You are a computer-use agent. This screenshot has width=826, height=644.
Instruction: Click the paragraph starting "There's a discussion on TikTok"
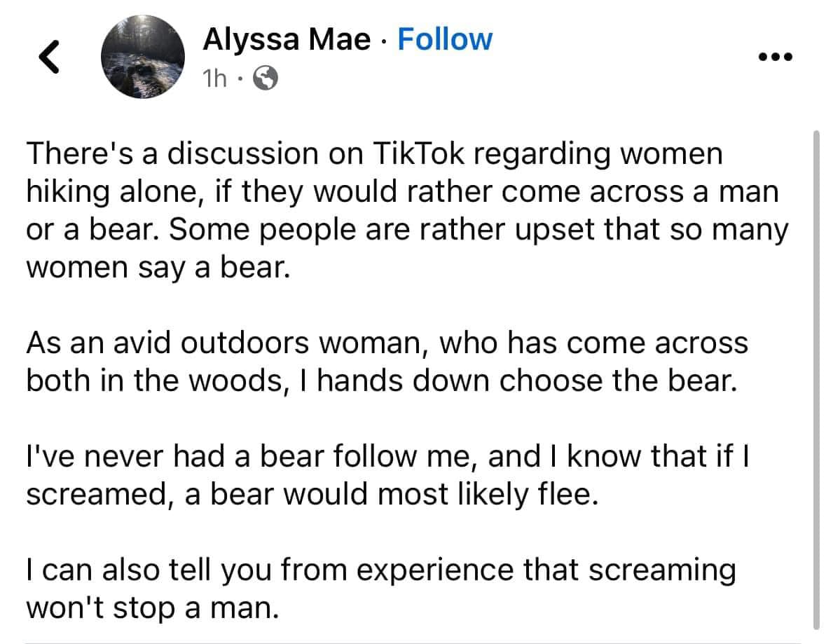[x=407, y=210]
